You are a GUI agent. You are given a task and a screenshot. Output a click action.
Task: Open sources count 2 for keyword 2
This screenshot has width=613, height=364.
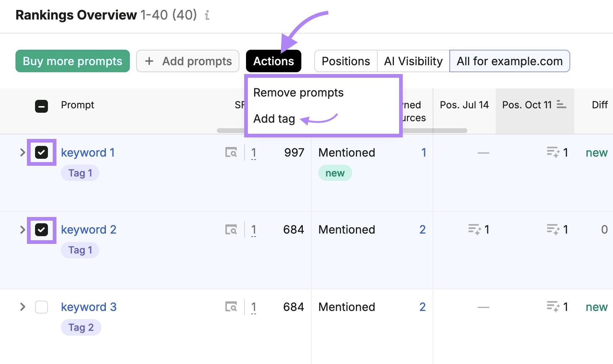(423, 230)
